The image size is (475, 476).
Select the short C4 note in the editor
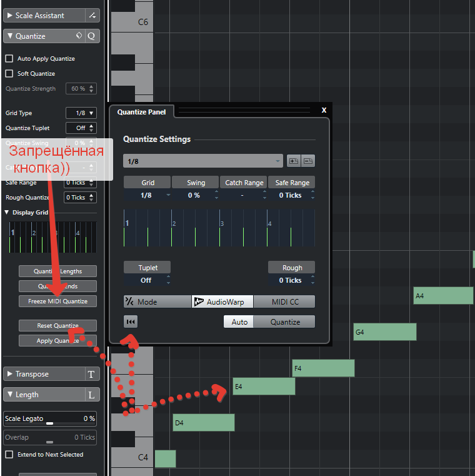[165, 458]
